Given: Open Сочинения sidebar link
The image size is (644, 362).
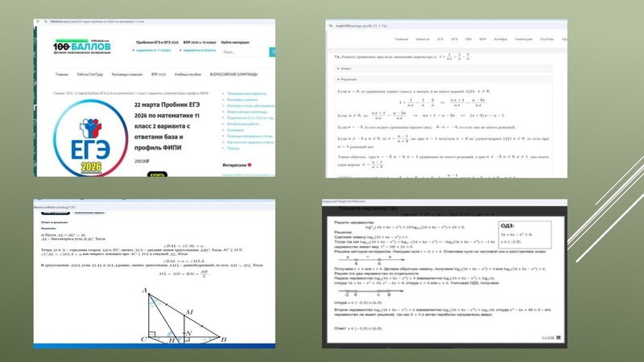Looking at the screenshot, I should 235,130.
